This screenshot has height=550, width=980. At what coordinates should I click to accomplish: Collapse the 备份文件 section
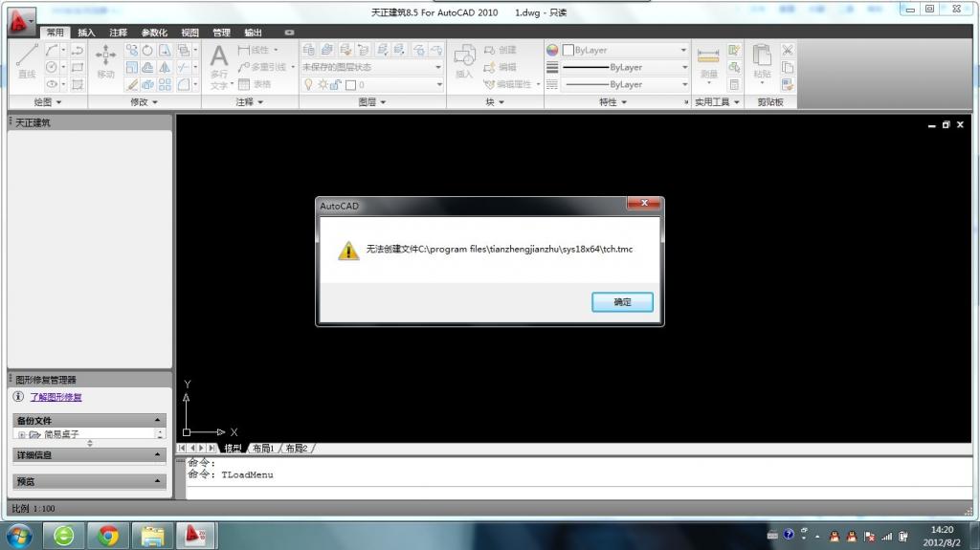tap(158, 420)
